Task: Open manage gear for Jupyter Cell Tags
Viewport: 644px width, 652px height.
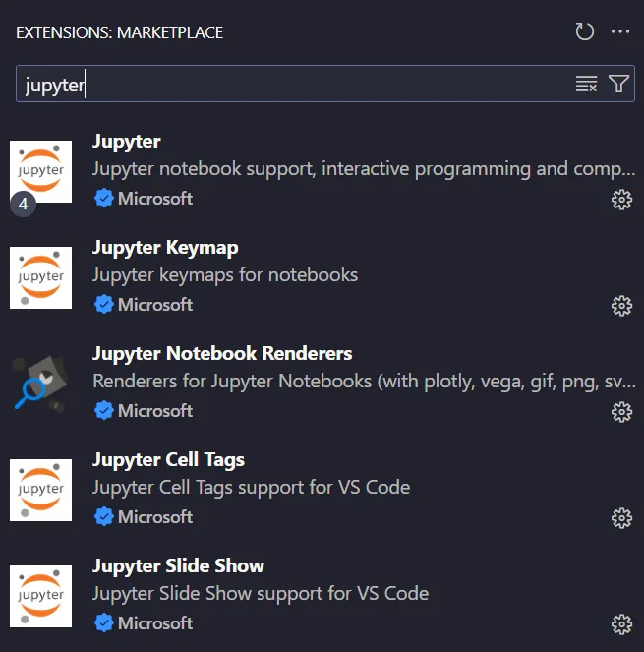Action: coord(621,518)
